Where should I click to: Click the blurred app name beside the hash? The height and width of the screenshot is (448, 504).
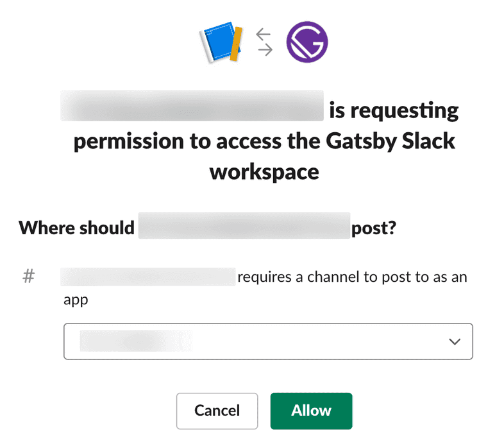148,277
